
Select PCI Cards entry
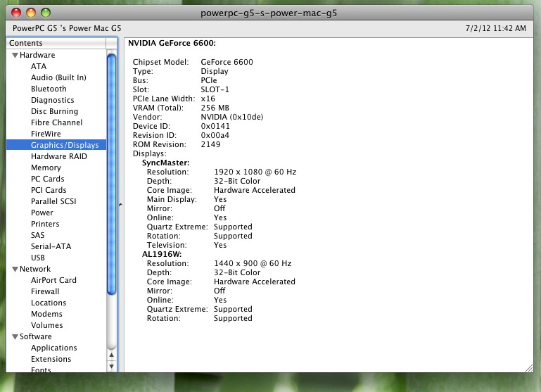click(49, 190)
